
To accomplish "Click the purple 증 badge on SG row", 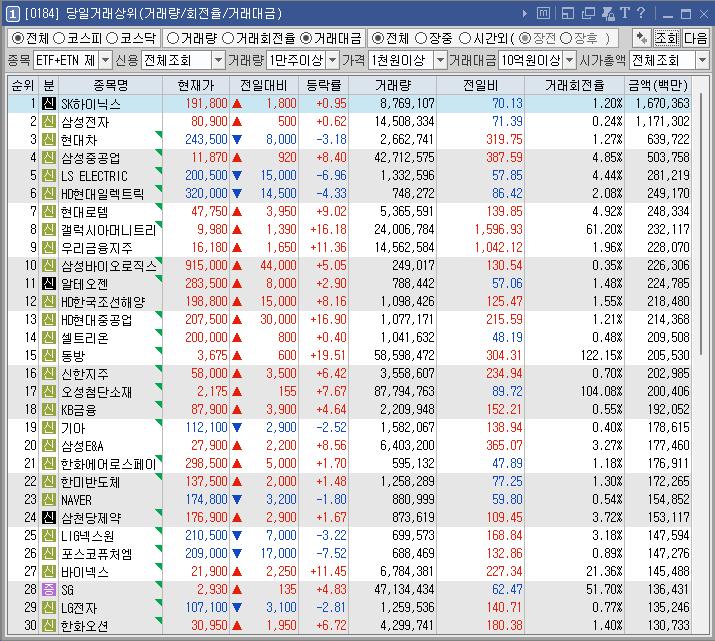I will [x=49, y=589].
